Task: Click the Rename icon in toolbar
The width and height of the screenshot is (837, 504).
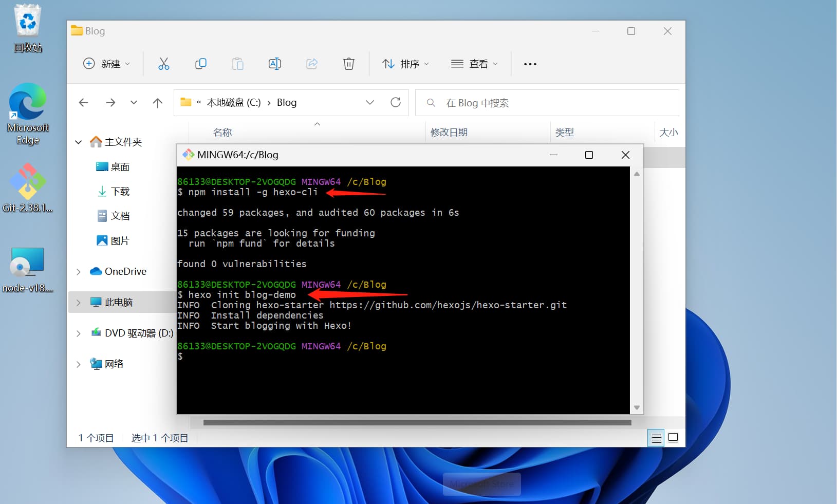Action: [x=274, y=64]
